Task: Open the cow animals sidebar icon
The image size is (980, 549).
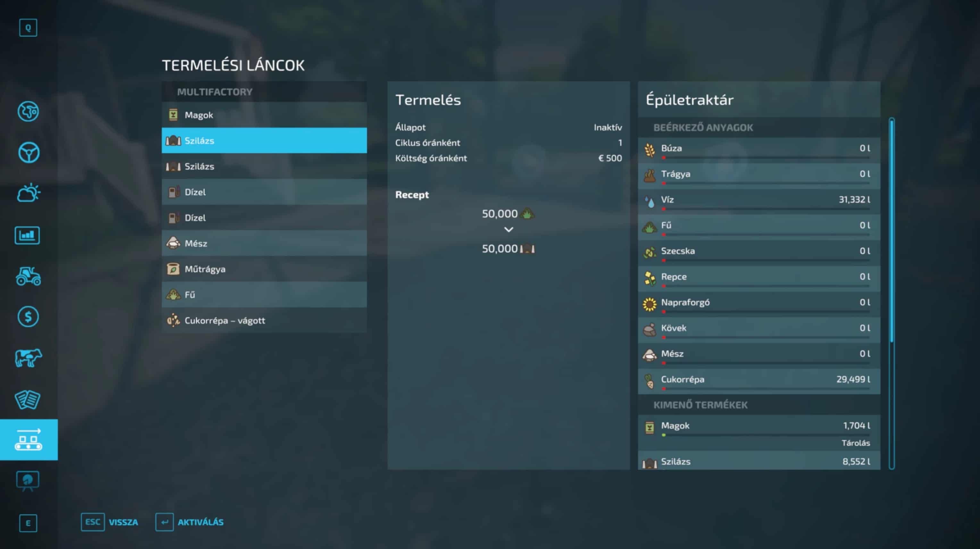Action: coord(28,358)
